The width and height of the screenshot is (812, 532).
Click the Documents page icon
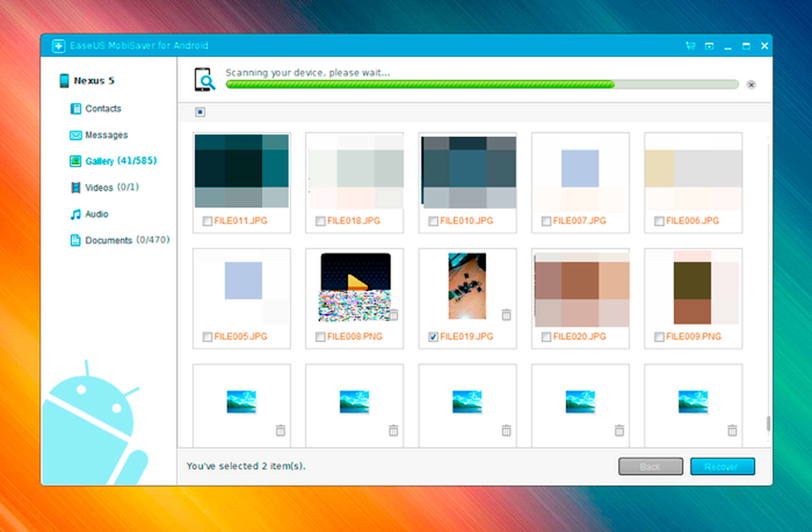tap(75, 240)
